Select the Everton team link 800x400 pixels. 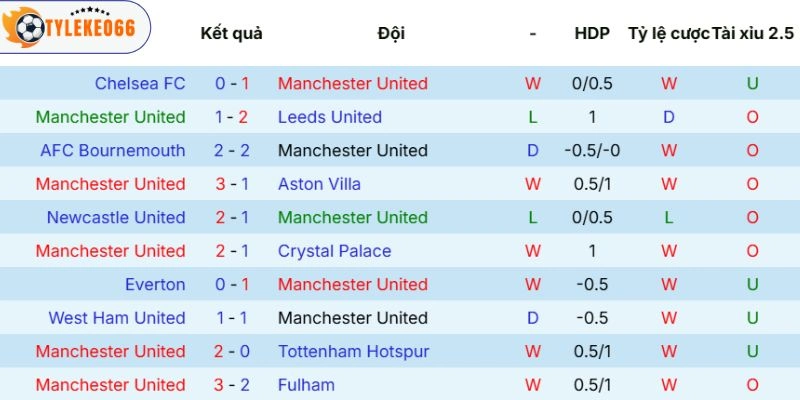(x=155, y=285)
